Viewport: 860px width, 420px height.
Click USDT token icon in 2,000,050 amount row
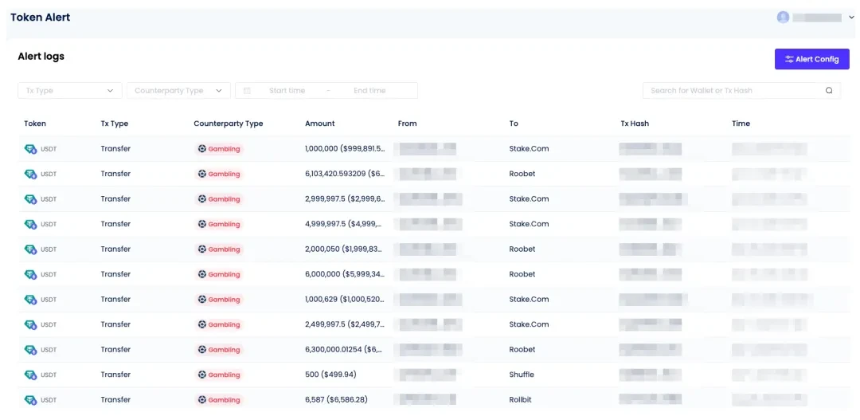click(30, 249)
